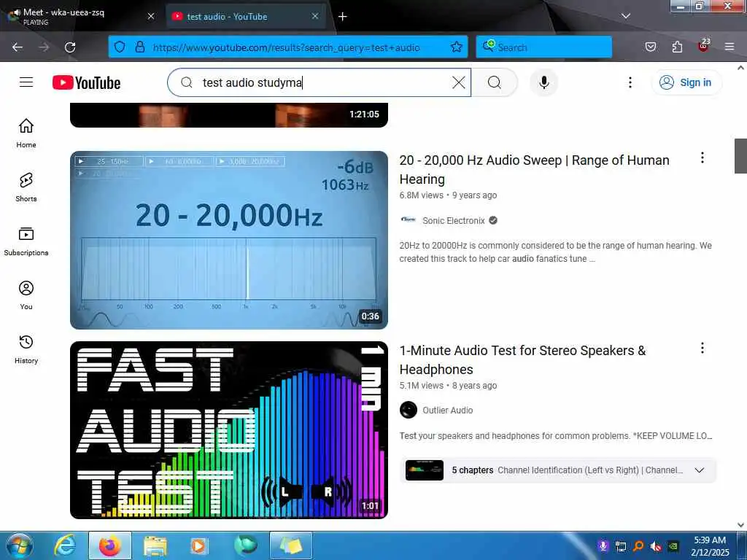Open the media player taskbar icon
Viewport: 747px width, 560px height.
point(199,545)
